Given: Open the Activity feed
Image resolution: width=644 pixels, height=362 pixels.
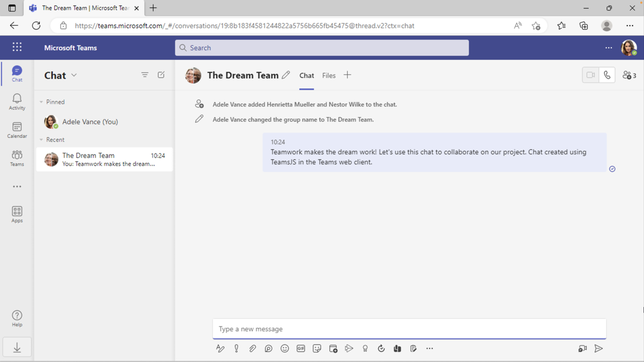Looking at the screenshot, I should point(17,102).
